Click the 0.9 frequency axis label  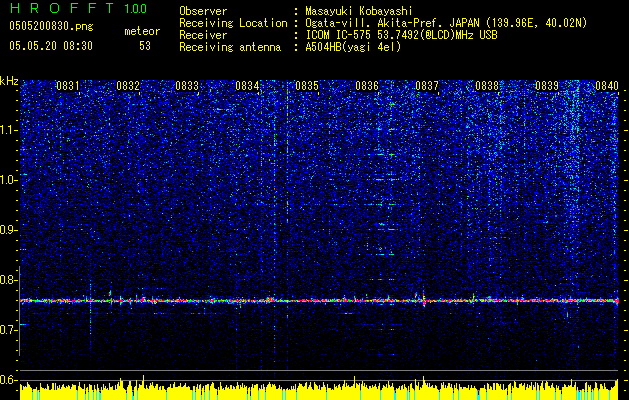[9, 230]
